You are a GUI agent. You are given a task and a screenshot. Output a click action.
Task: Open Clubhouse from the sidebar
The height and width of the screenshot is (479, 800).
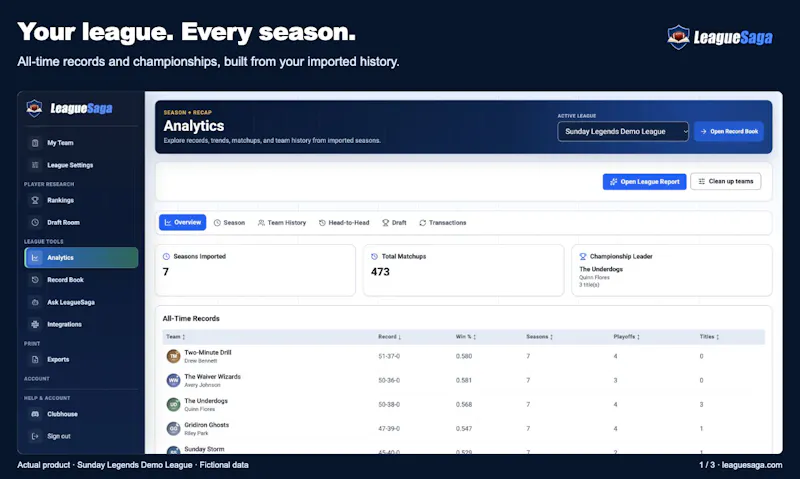tap(81, 414)
